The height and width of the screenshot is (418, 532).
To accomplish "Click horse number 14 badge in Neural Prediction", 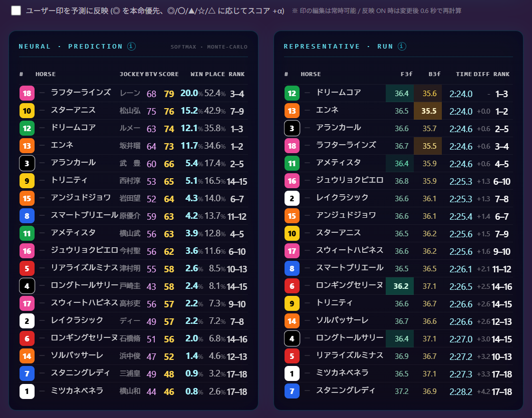I will pos(27,356).
